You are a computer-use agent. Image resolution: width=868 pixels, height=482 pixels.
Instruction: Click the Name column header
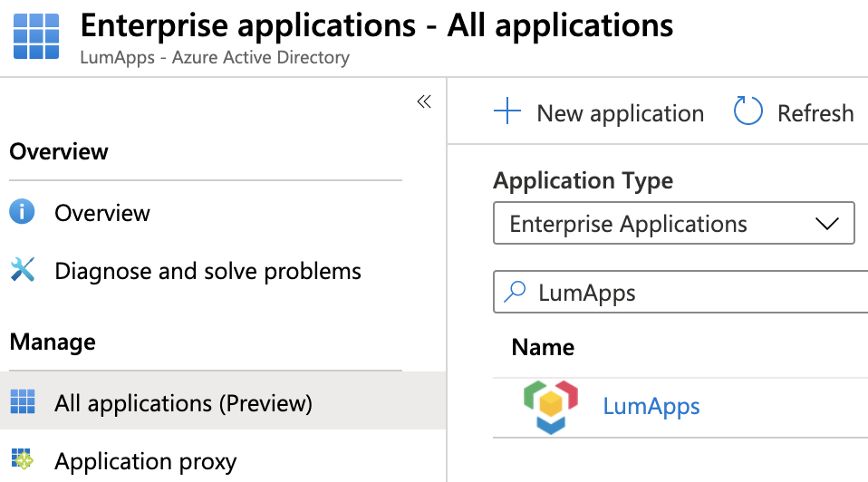(x=543, y=348)
